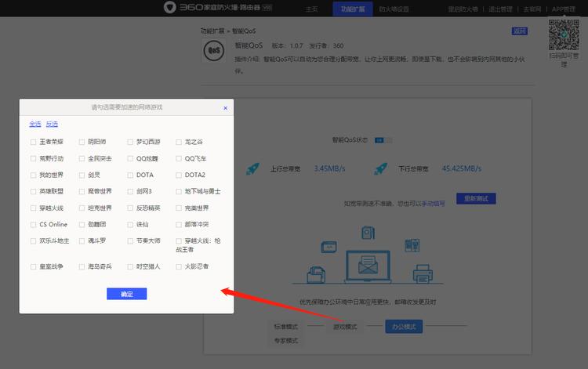Click 退出管理 in top bar
The image size is (588, 369).
500,9
